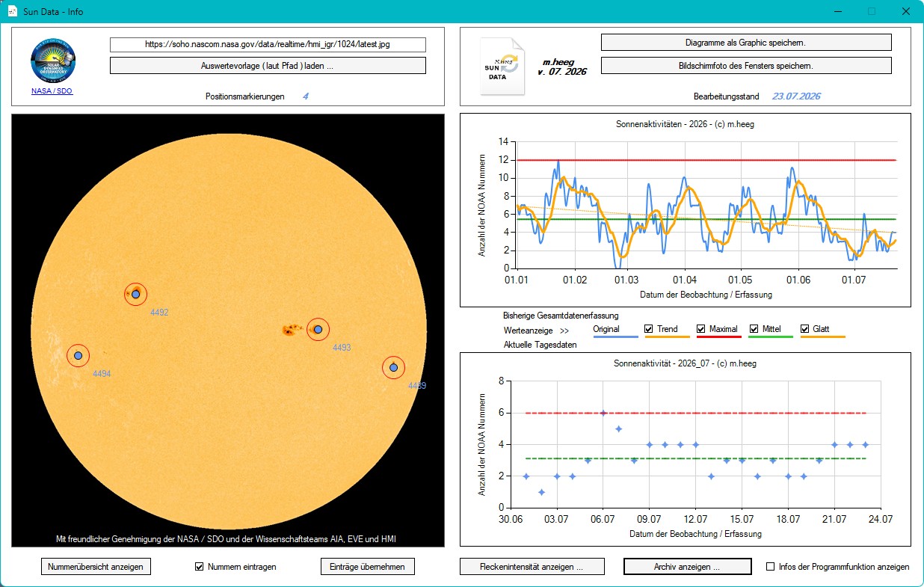The height and width of the screenshot is (587, 924).
Task: Click the Aktuelle Tagesdaten label
Action: coord(540,345)
